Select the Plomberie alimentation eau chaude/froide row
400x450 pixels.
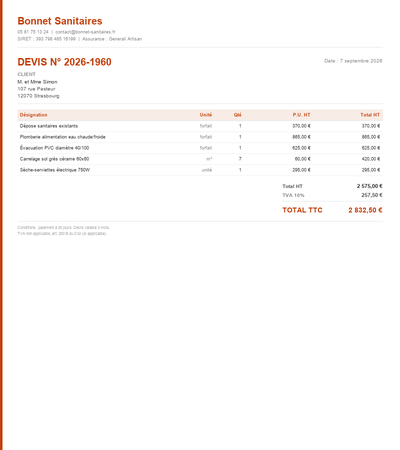[200, 137]
